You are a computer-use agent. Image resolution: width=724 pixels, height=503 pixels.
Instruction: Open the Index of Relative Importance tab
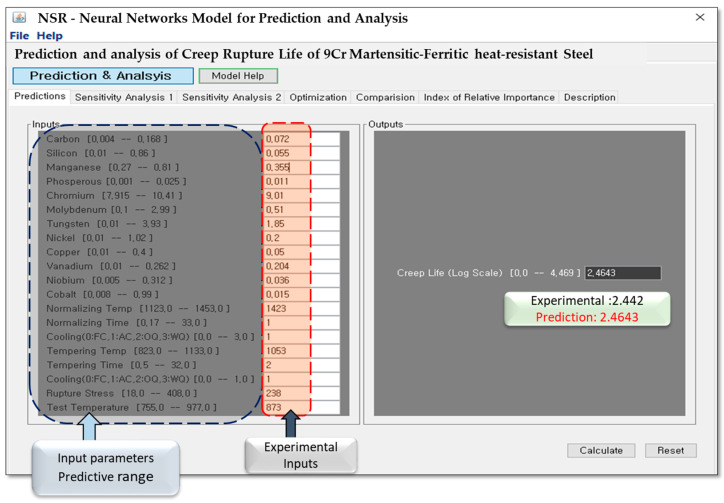(489, 97)
